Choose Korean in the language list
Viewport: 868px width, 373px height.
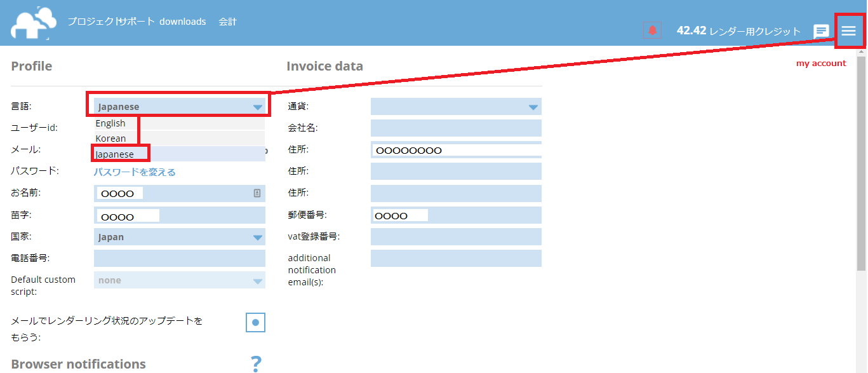coord(111,139)
